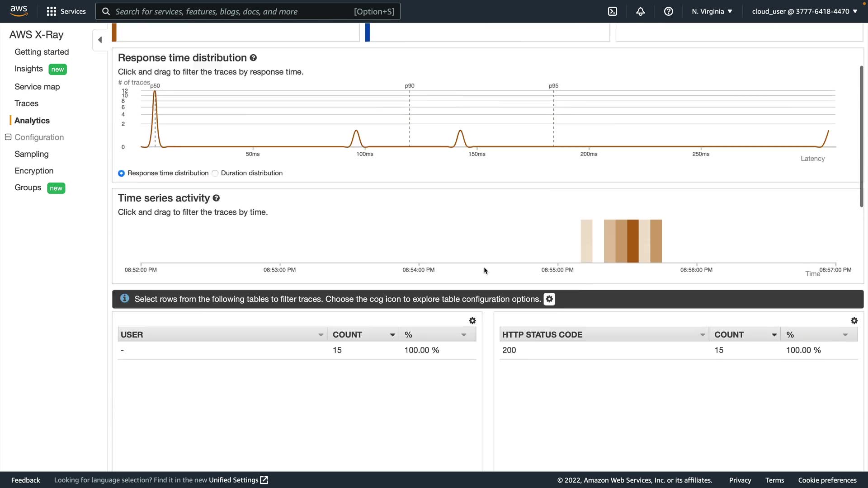
Task: Open AWS CloudShell icon in top bar
Action: pyautogui.click(x=613, y=11)
